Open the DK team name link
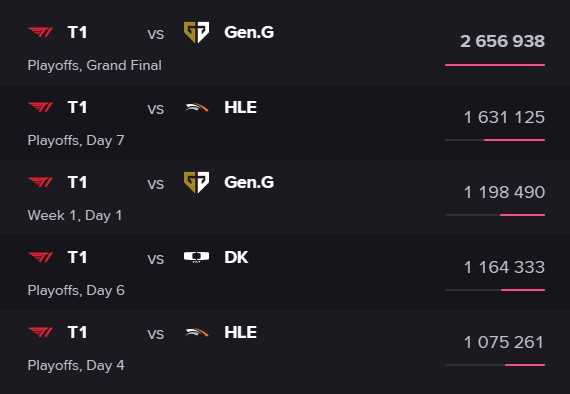Screen dimensions: 570x394 point(236,257)
